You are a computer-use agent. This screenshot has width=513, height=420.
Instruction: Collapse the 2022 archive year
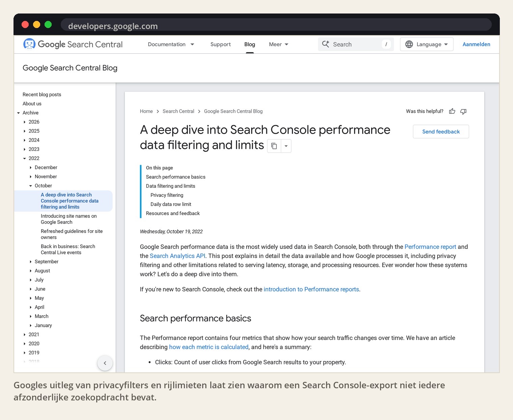[x=25, y=158]
